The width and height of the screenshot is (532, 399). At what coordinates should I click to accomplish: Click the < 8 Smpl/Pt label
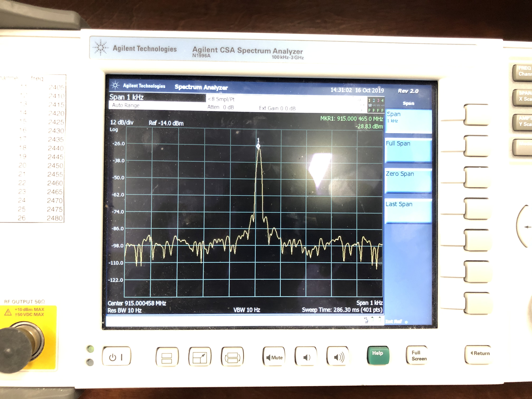click(x=221, y=99)
